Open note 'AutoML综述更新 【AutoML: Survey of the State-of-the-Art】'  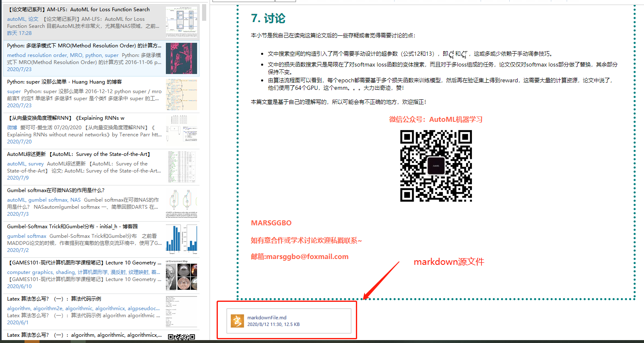[x=101, y=167]
